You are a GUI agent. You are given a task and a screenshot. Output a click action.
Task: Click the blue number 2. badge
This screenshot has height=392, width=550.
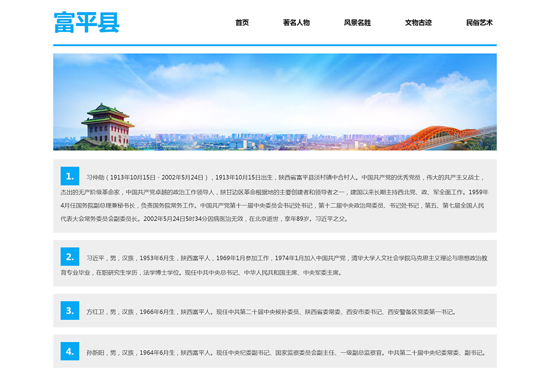click(70, 257)
